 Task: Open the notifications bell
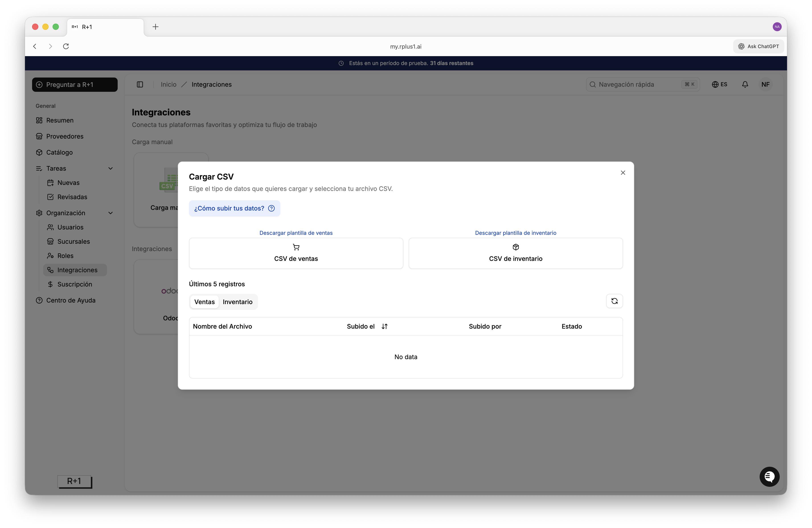coord(745,84)
